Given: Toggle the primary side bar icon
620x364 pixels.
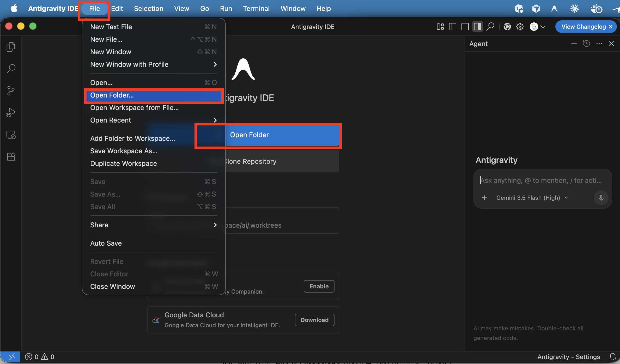Looking at the screenshot, I should pos(453,27).
